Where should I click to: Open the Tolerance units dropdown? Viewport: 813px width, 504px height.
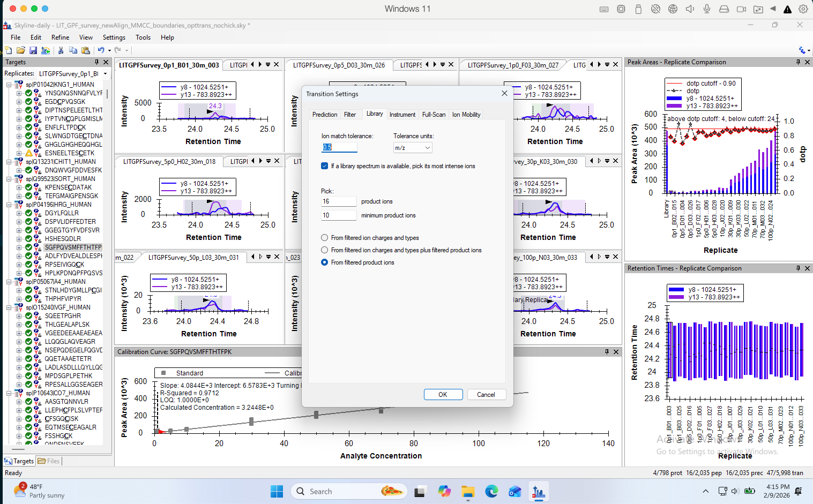point(413,148)
